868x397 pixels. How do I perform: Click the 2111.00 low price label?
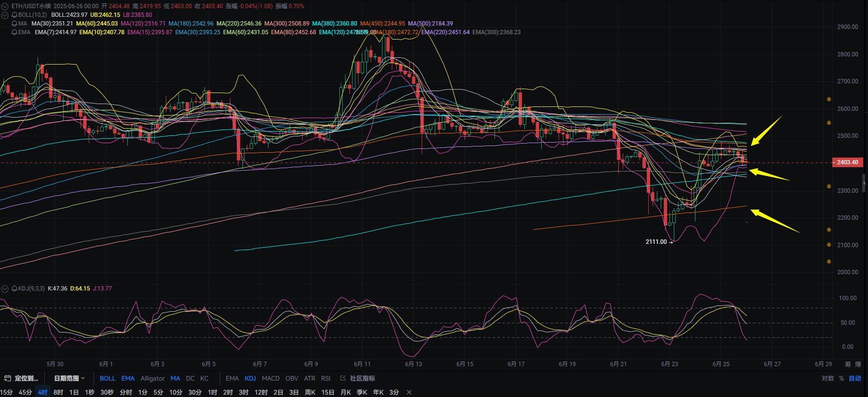656,242
